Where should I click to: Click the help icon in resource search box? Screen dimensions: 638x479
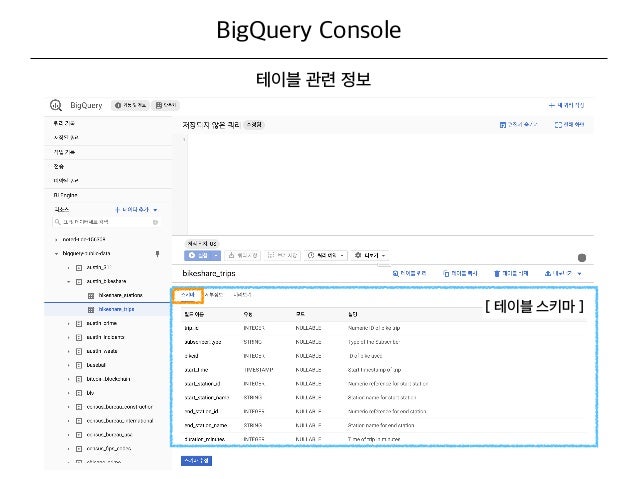pyautogui.click(x=155, y=222)
